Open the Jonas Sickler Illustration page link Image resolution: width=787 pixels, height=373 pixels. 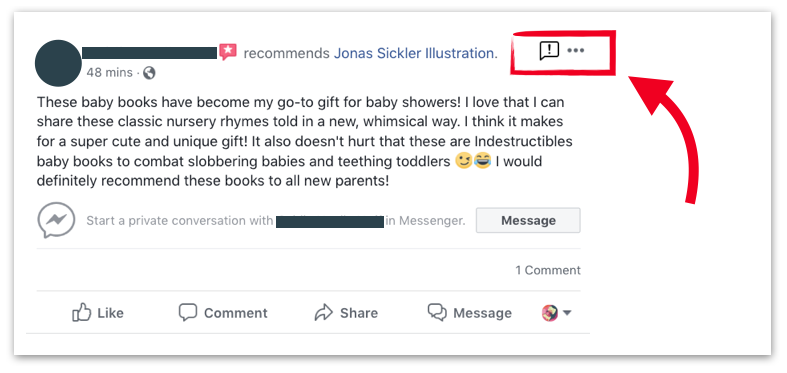pos(414,53)
